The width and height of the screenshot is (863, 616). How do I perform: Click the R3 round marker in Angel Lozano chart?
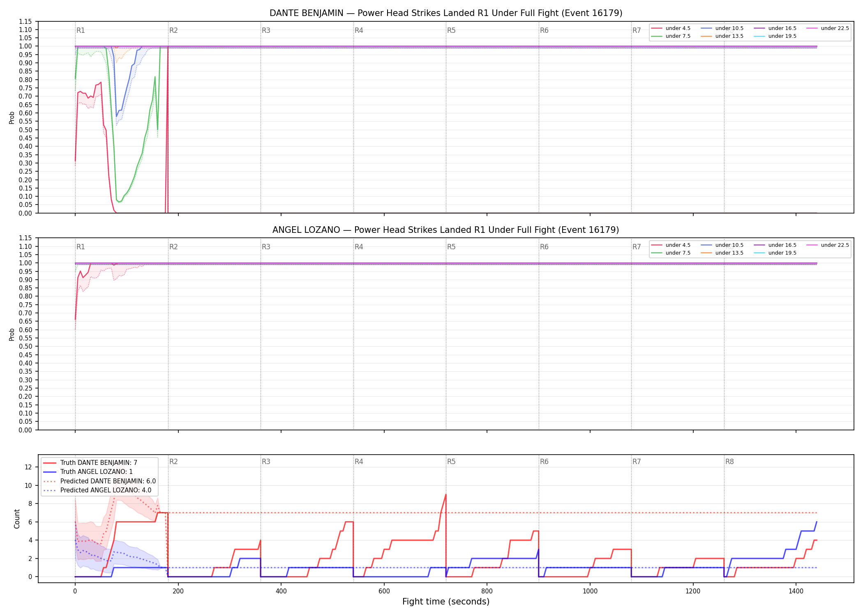266,247
